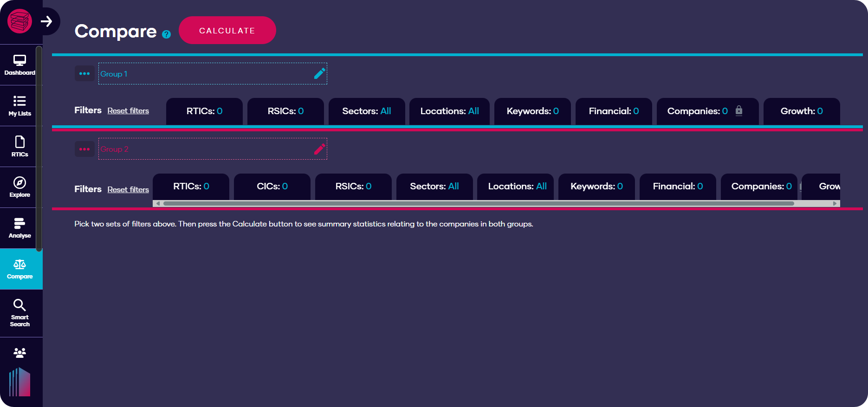Click the blue help question mark icon
Viewport: 868px width, 407px height.
167,34
